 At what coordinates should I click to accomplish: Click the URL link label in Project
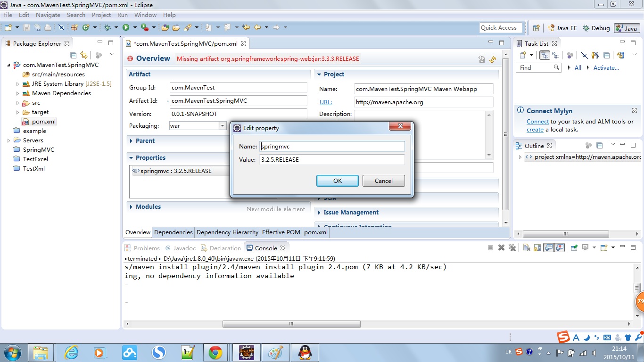(326, 102)
